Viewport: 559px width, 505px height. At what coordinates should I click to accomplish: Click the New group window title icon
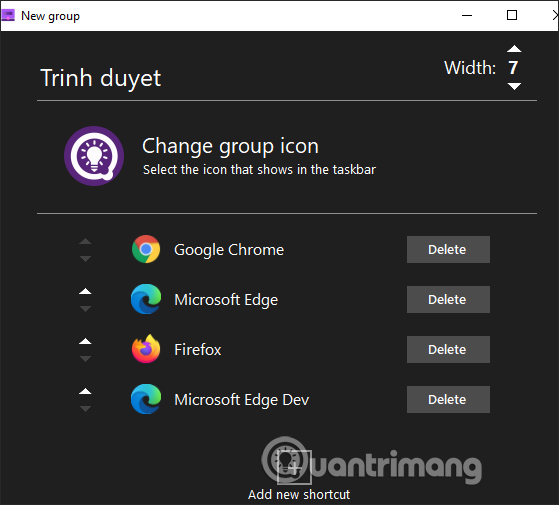click(7, 15)
